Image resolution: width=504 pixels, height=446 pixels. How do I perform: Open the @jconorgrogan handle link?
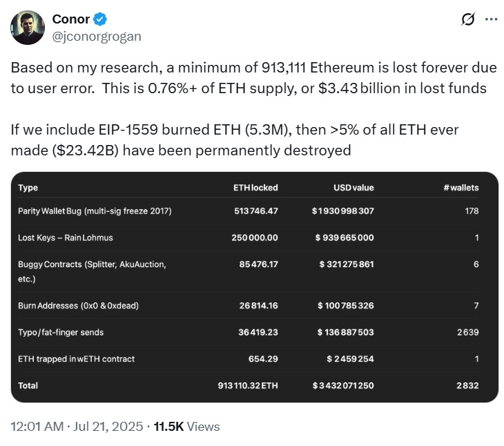pyautogui.click(x=97, y=37)
